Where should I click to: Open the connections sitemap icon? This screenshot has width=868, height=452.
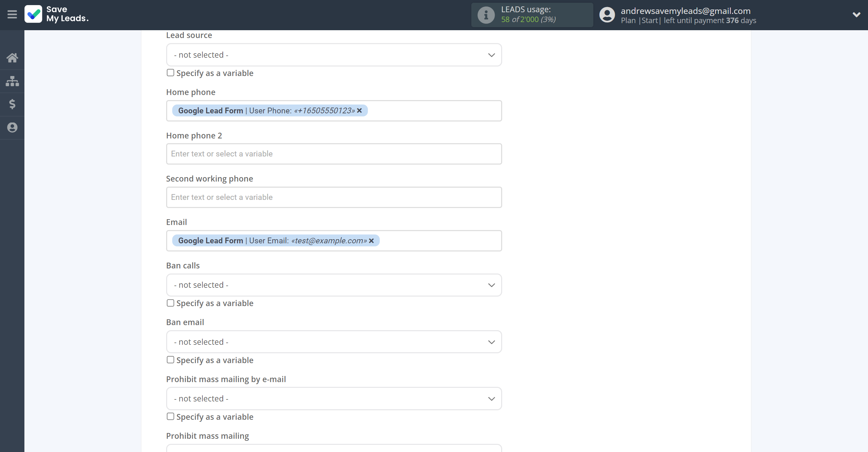pyautogui.click(x=12, y=81)
